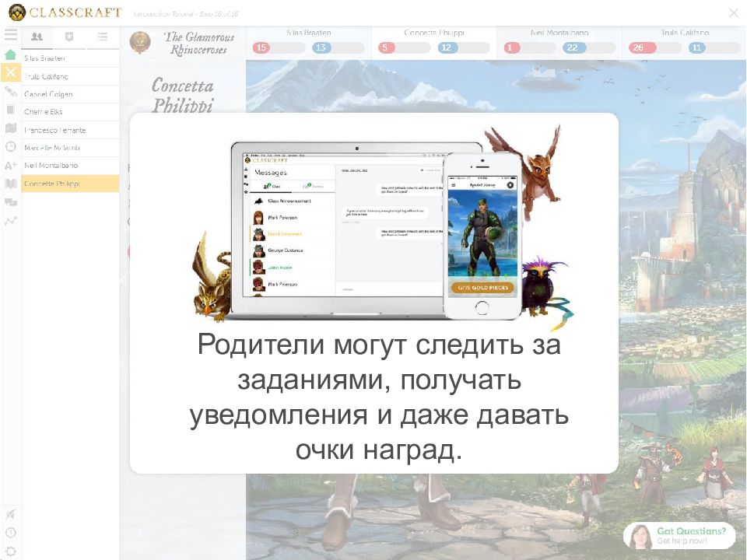This screenshot has height=560, width=747.
Task: Open the analytics line chart icon
Action: (x=10, y=221)
